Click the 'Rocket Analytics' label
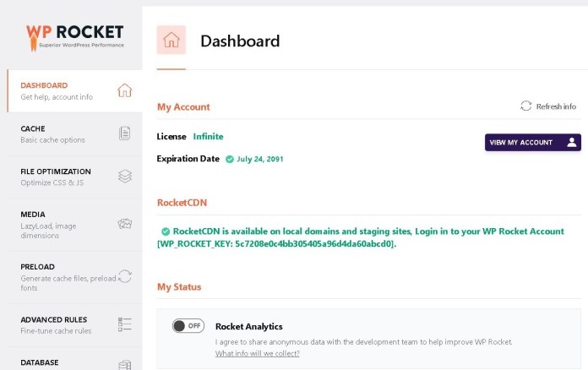 tap(249, 327)
